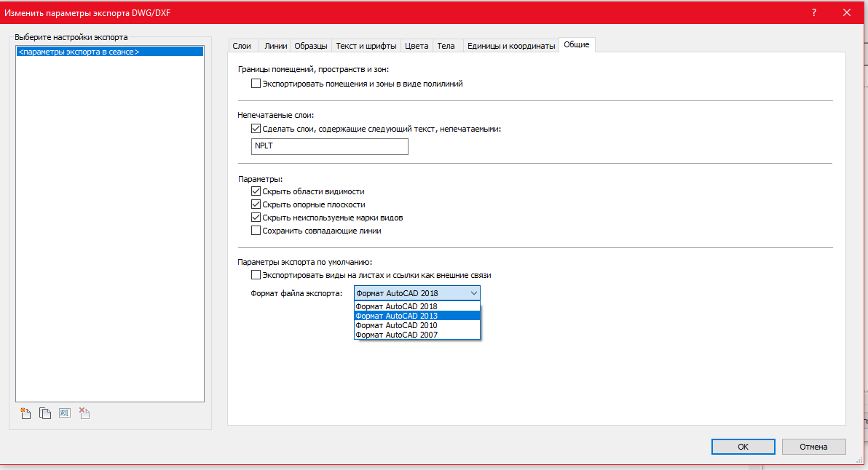Open the 'Текст и шрифты' tab
The image size is (868, 470).
pos(366,46)
